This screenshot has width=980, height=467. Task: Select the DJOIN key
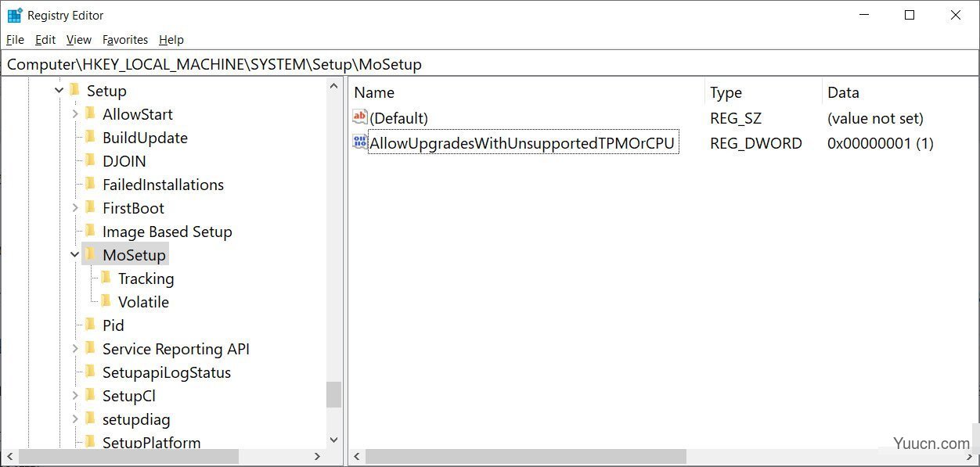(124, 161)
